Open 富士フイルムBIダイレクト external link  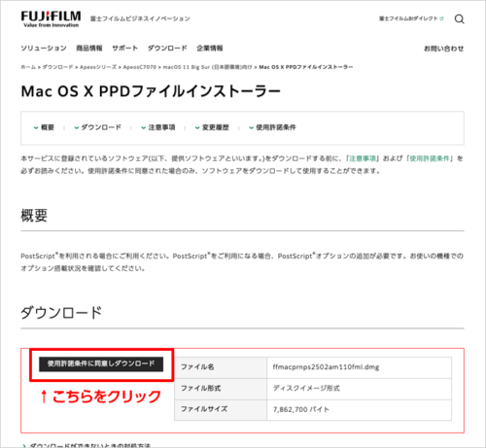click(411, 18)
